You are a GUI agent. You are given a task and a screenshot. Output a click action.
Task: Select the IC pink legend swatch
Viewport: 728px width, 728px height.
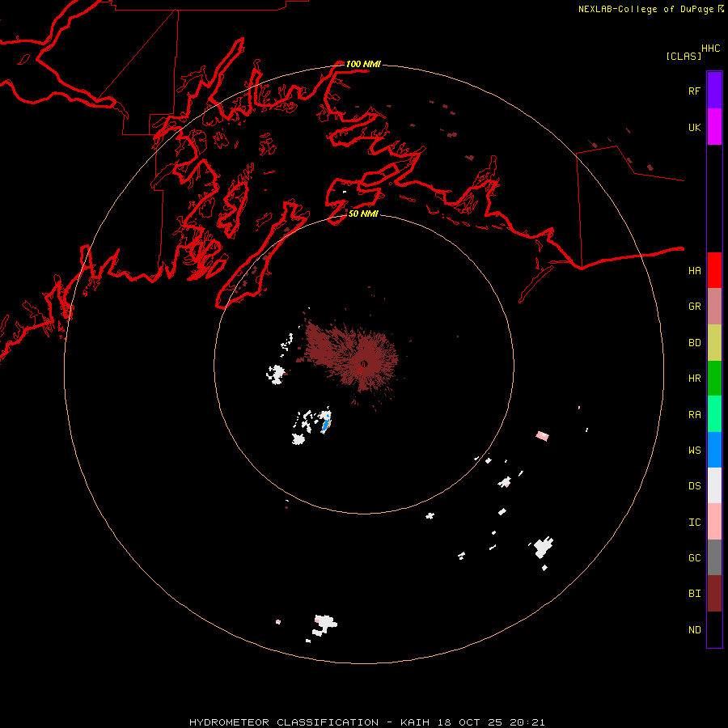pyautogui.click(x=714, y=522)
